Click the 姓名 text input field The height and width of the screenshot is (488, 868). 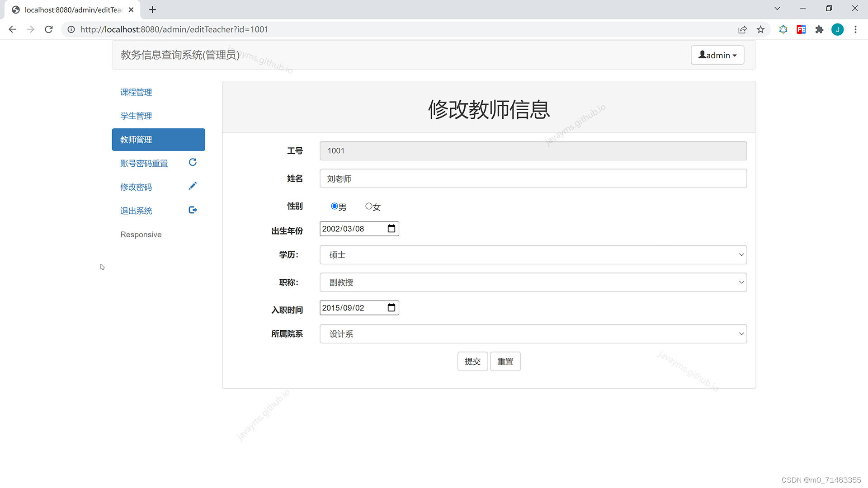point(533,178)
